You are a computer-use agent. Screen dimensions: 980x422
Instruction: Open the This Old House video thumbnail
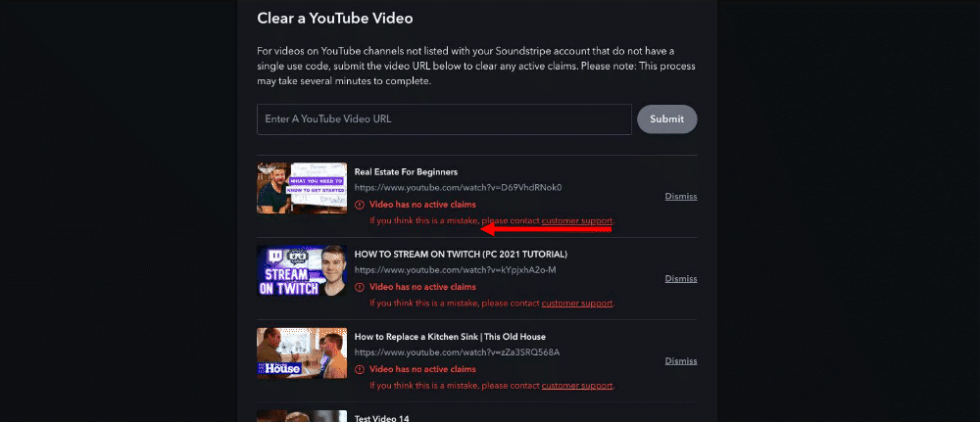302,352
